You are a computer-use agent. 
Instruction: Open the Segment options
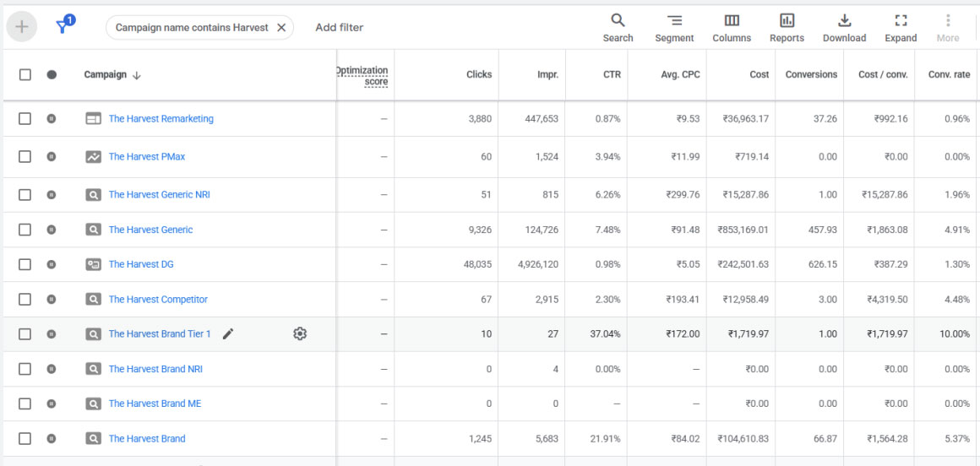(674, 27)
